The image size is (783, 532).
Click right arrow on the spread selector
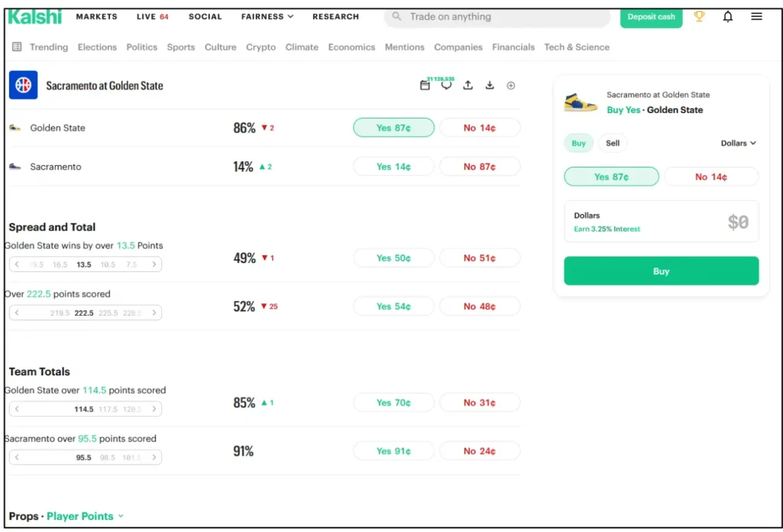point(154,264)
